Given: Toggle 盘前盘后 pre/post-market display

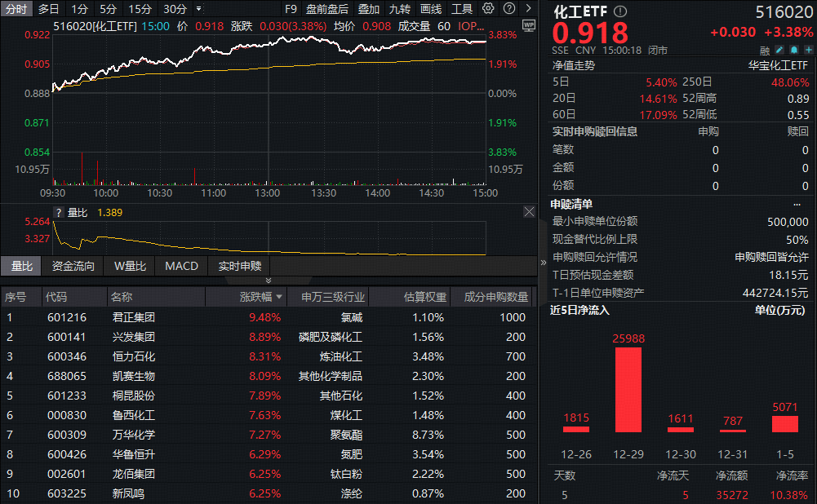Looking at the screenshot, I should pyautogui.click(x=326, y=9).
